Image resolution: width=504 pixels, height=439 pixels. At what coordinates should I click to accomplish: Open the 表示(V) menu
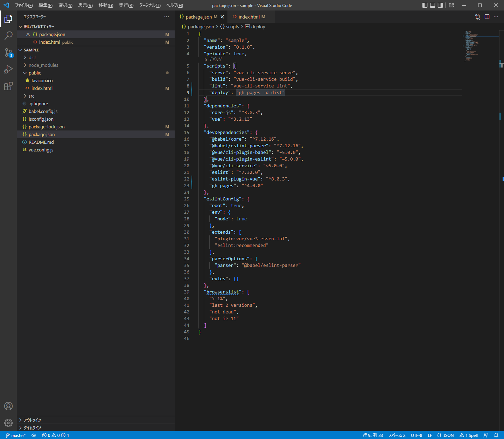tap(85, 5)
